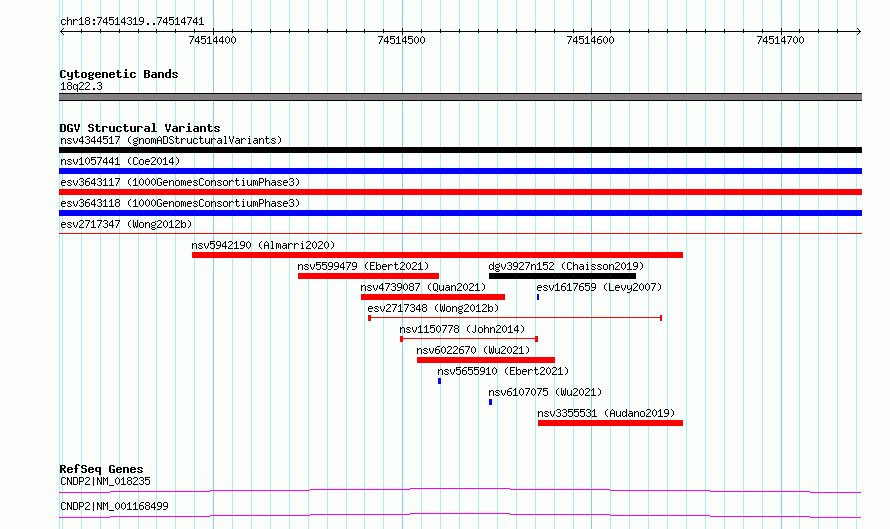
Task: Click ruler position 74514500
Action: [401, 40]
